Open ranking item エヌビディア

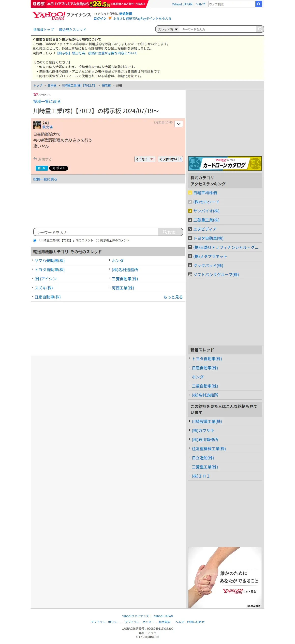pos(205,229)
